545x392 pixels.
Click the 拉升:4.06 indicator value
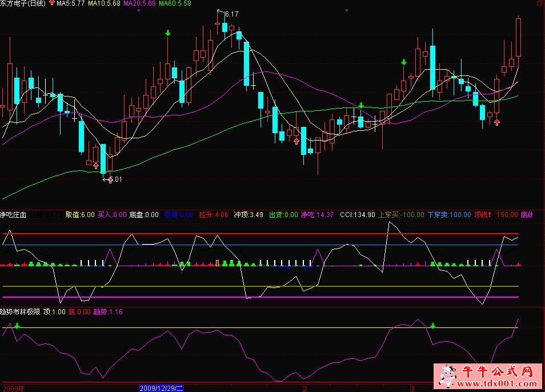(214, 215)
